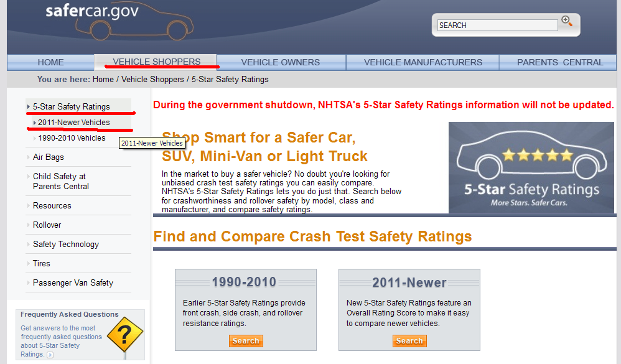Screen dimensions: 621x364
Task: Click the Home breadcrumb link
Action: 103,80
